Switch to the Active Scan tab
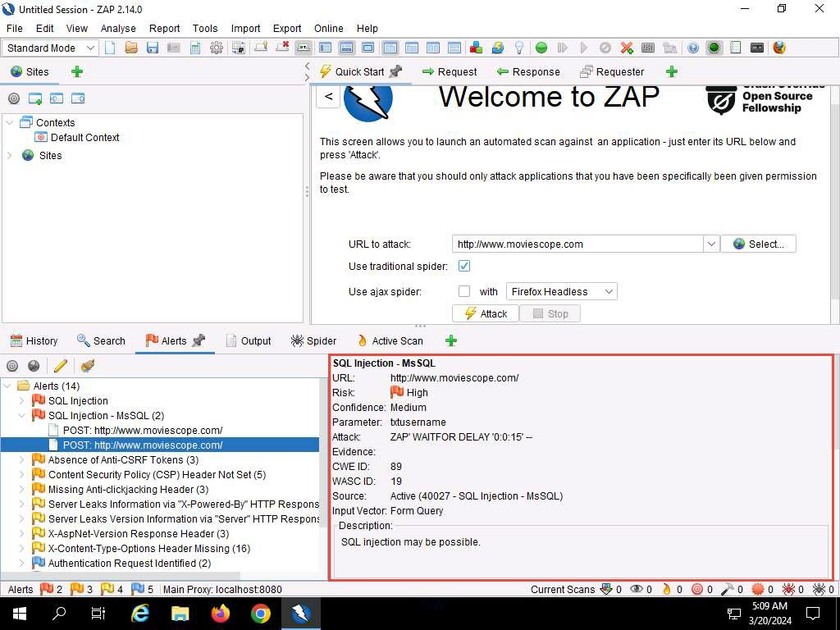Image resolution: width=840 pixels, height=630 pixels. pos(390,340)
